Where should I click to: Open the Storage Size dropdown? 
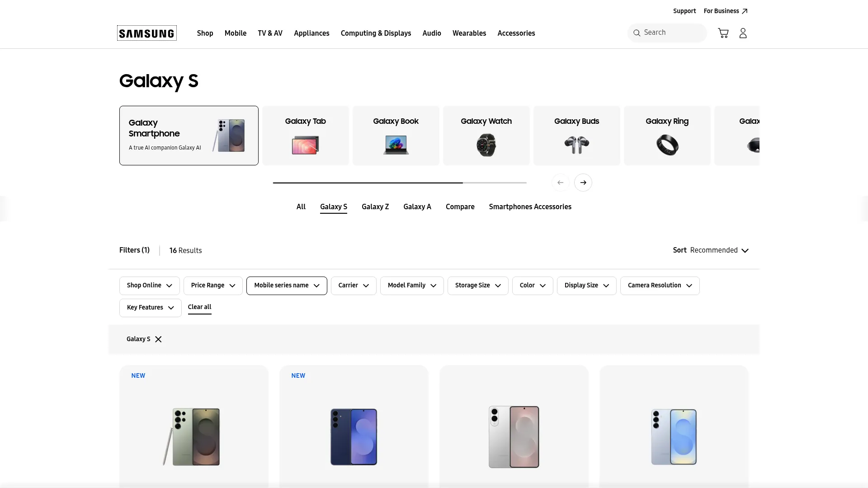[477, 286]
